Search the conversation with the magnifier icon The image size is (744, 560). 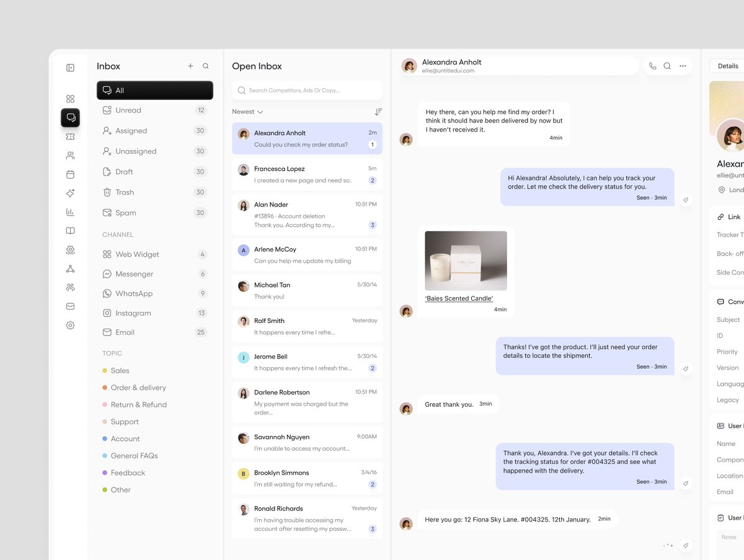667,66
